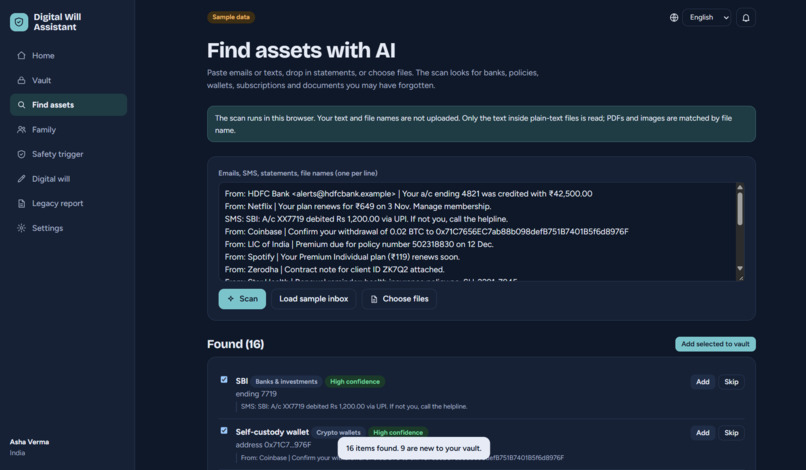Click the Legacy report document icon
The height and width of the screenshot is (470, 806).
pos(21,204)
